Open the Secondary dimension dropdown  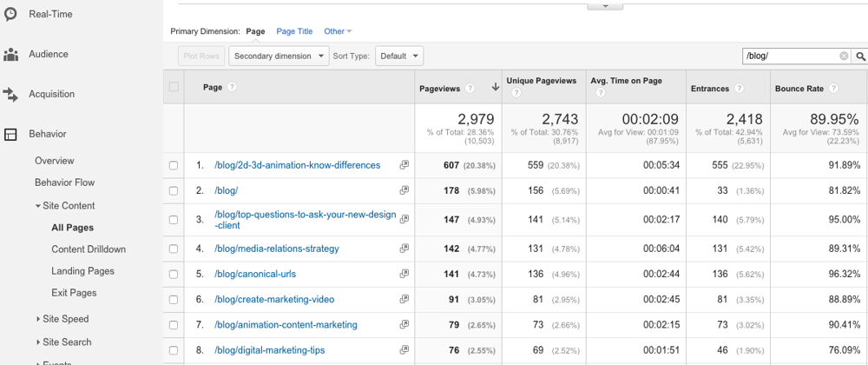pyautogui.click(x=279, y=56)
